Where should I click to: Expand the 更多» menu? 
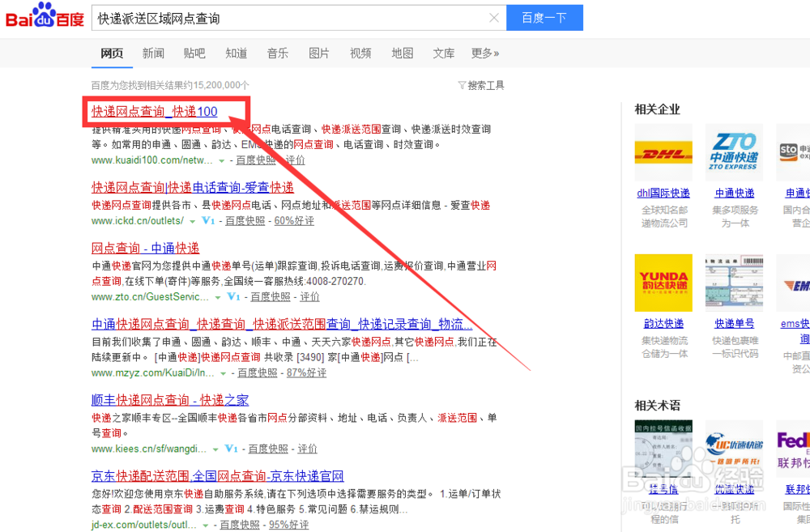click(x=485, y=53)
